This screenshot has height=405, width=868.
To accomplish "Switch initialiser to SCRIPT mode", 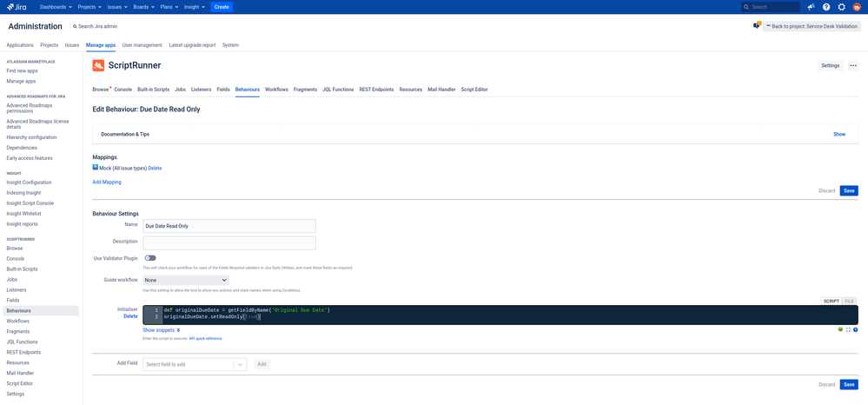I will pyautogui.click(x=831, y=301).
